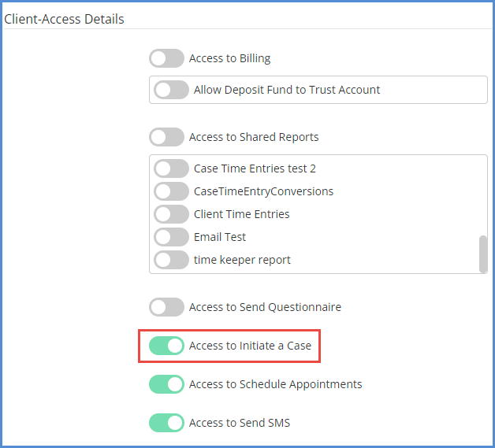Click the Access to Shared Reports label

point(254,137)
